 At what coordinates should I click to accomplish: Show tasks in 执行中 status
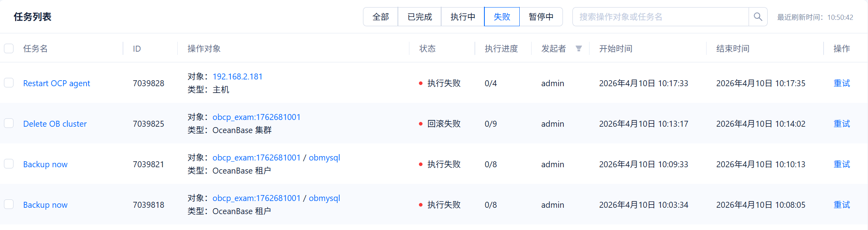[463, 17]
